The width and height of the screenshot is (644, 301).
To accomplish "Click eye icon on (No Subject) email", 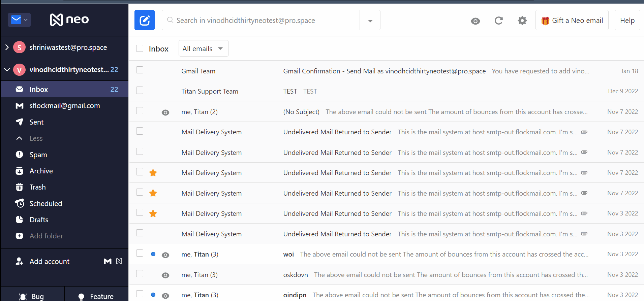I will click(x=165, y=112).
